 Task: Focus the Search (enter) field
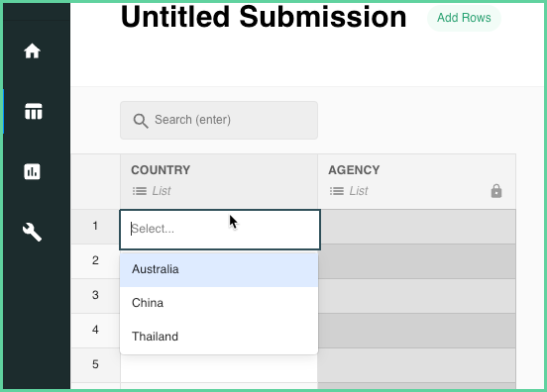219,120
